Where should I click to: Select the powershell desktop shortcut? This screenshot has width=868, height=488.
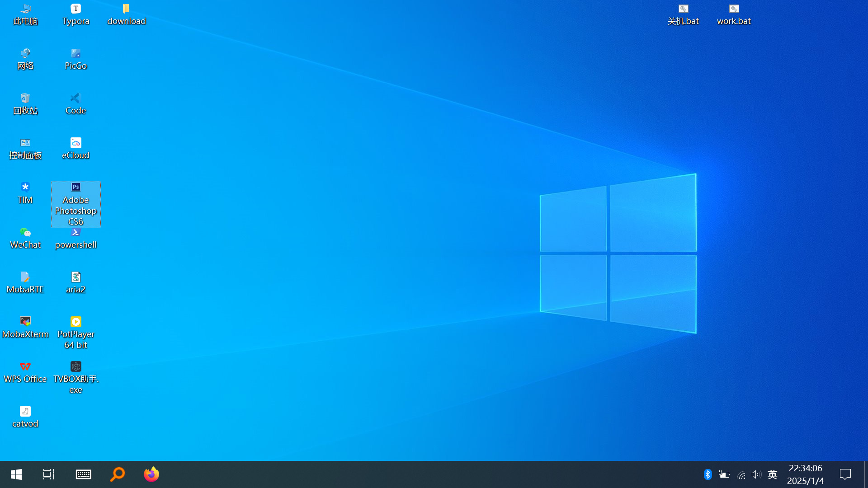tap(76, 239)
